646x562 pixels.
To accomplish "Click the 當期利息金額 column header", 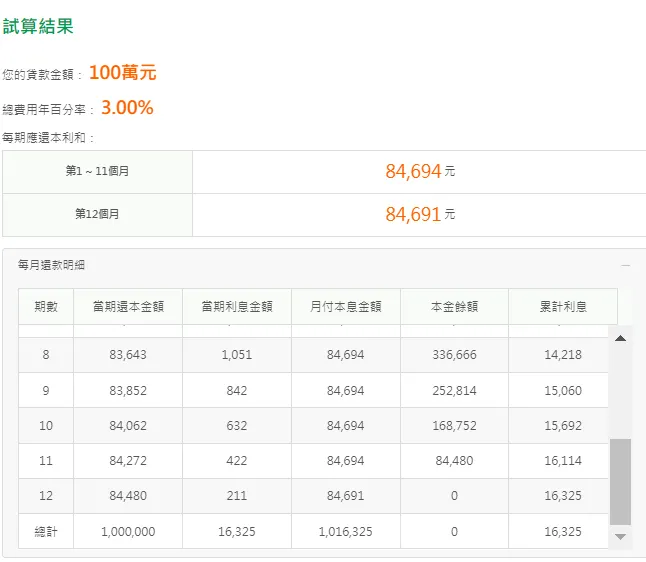I will 237,306.
